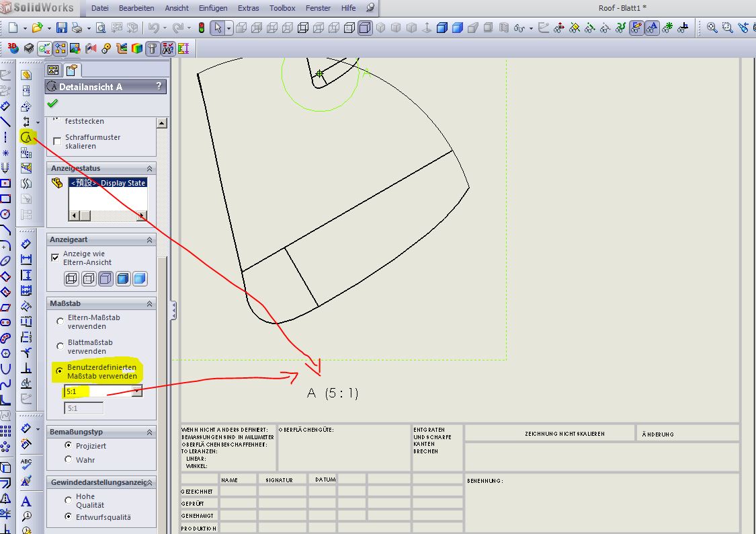Choose the Wahr dimension type option

click(x=69, y=459)
